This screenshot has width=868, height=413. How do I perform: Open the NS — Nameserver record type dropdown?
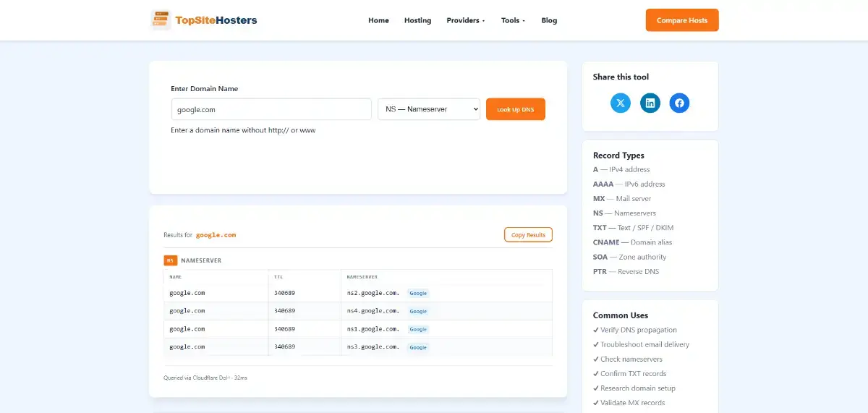[x=429, y=109]
